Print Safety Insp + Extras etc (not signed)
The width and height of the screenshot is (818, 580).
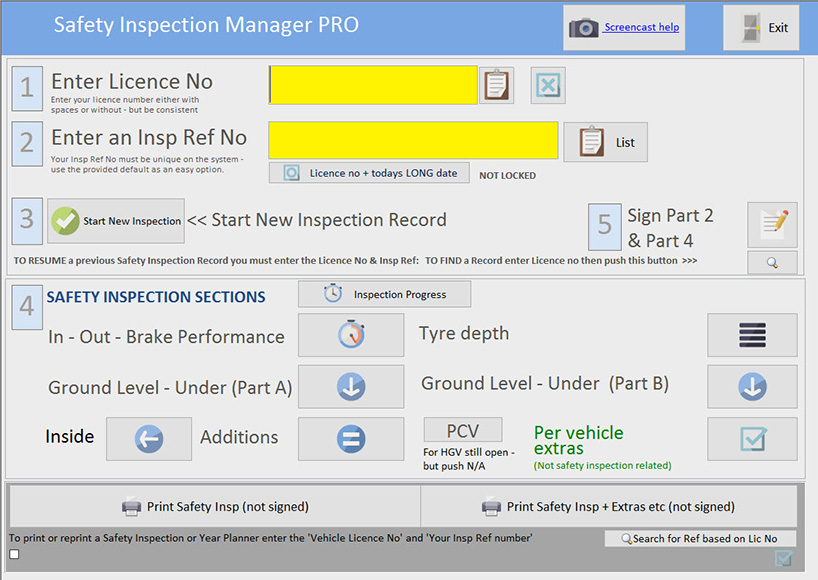[x=609, y=506]
